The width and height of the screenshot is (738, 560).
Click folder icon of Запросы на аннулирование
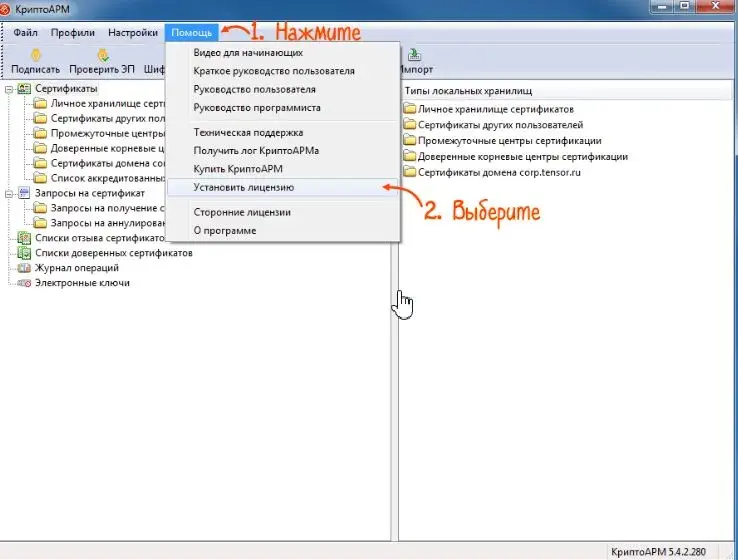40,223
